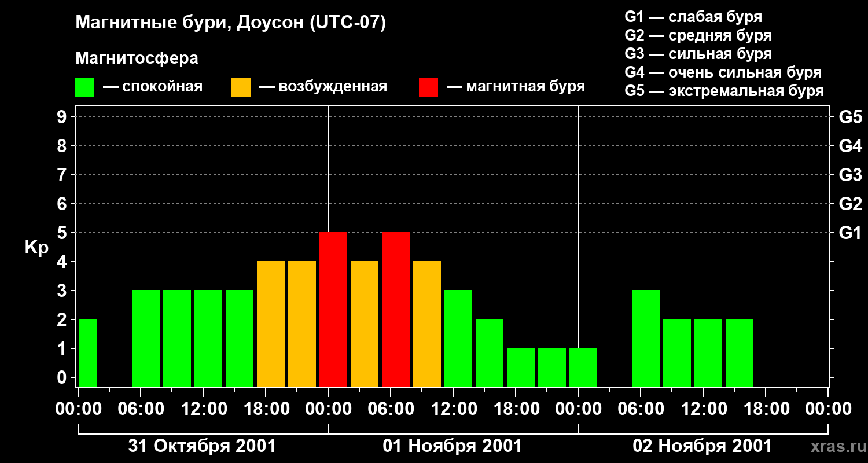Select the line G3 — сильная буря

(698, 54)
